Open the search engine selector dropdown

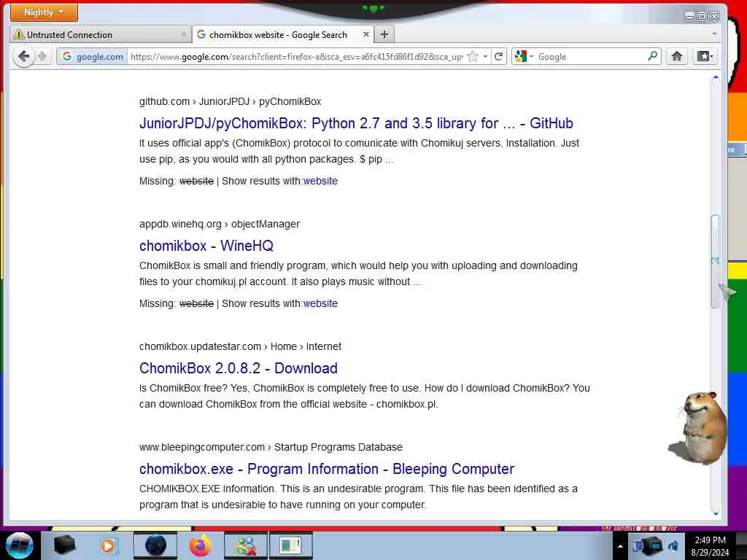pos(524,57)
